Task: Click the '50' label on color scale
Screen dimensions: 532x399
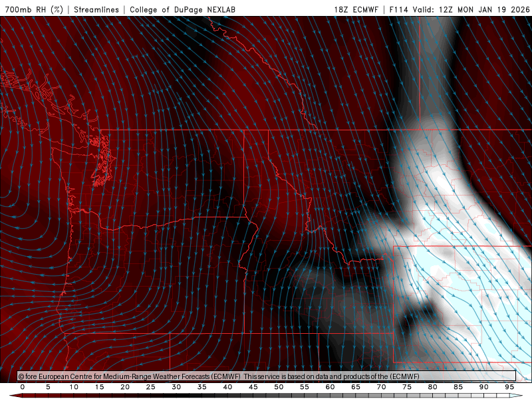Action: point(279,387)
